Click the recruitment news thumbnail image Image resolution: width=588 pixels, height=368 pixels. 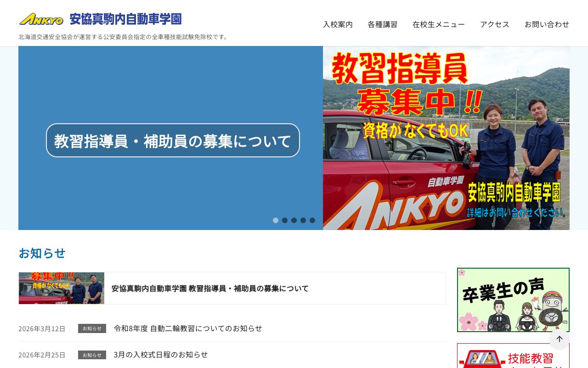(61, 288)
